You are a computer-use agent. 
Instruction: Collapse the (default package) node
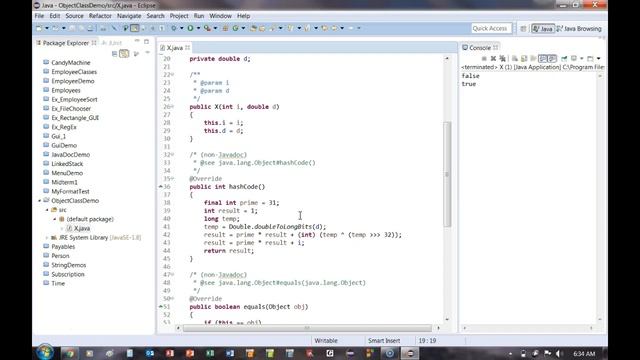[54, 219]
